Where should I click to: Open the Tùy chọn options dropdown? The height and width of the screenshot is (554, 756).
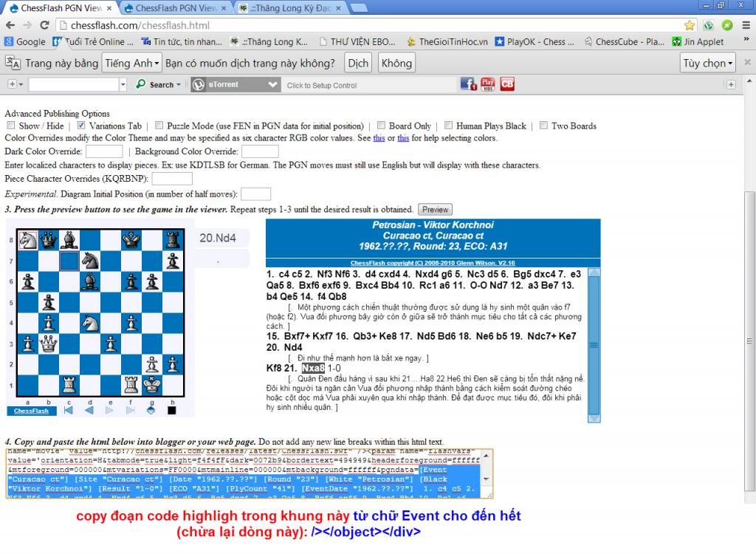click(x=708, y=63)
